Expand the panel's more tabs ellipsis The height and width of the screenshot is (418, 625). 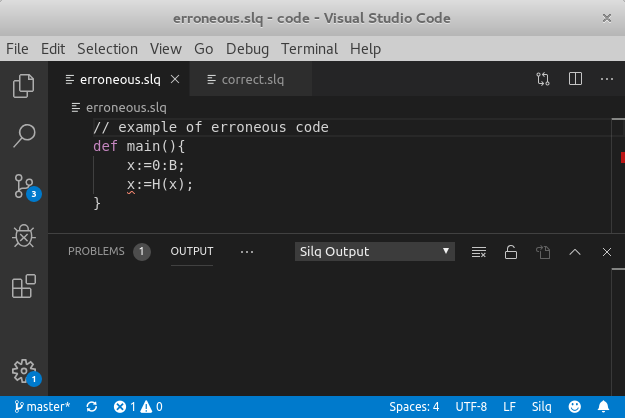pyautogui.click(x=247, y=252)
